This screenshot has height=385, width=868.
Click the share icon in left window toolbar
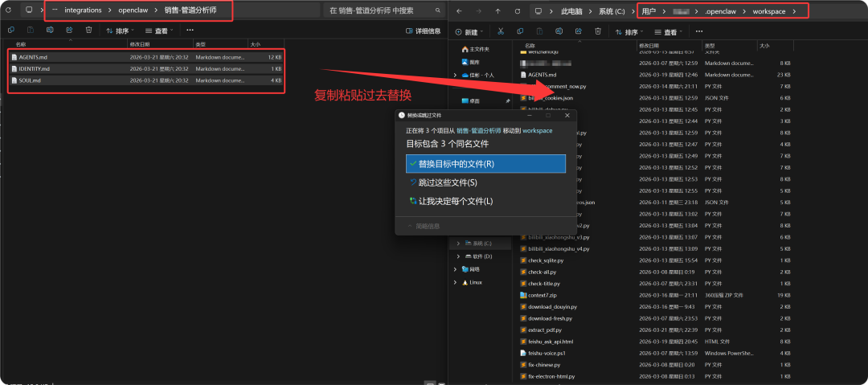tap(69, 31)
